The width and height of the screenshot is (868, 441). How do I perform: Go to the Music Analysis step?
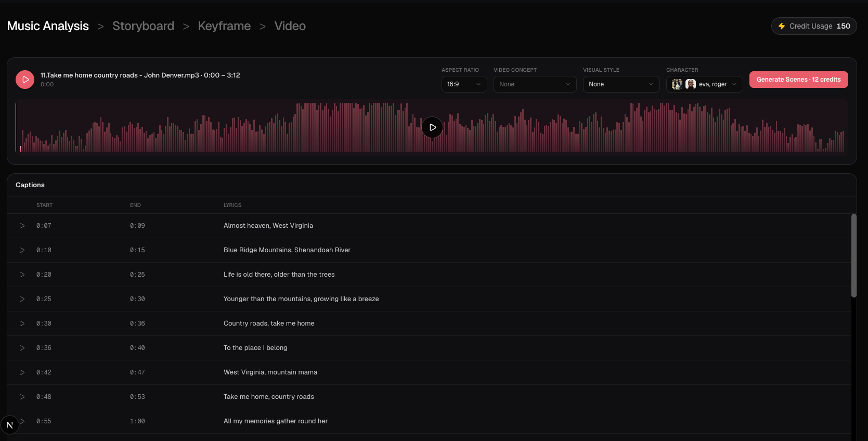[48, 26]
